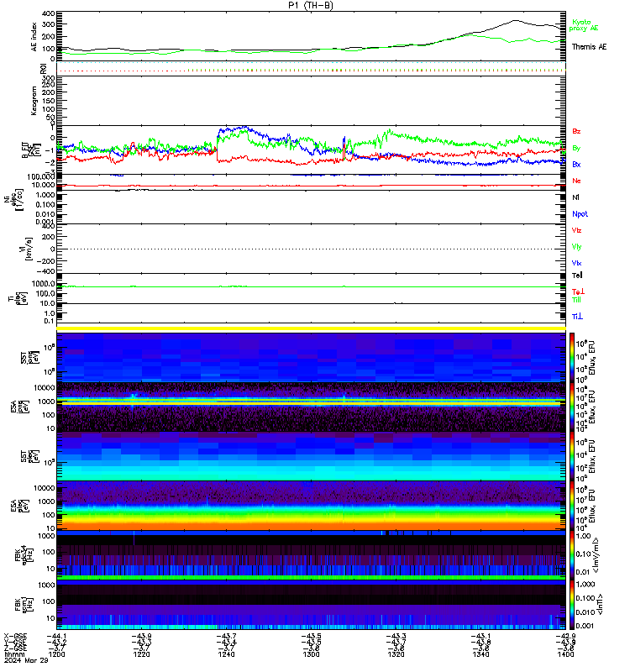Click the blue Vix legend label

576,263
